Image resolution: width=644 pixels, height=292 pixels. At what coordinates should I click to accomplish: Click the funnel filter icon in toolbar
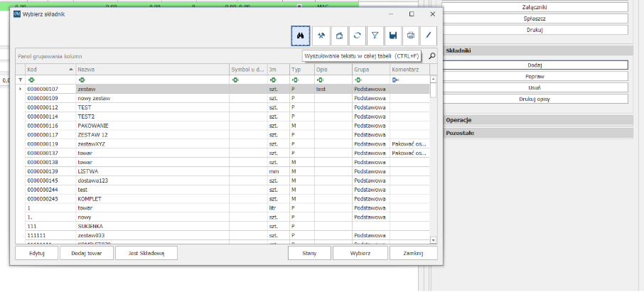click(375, 36)
